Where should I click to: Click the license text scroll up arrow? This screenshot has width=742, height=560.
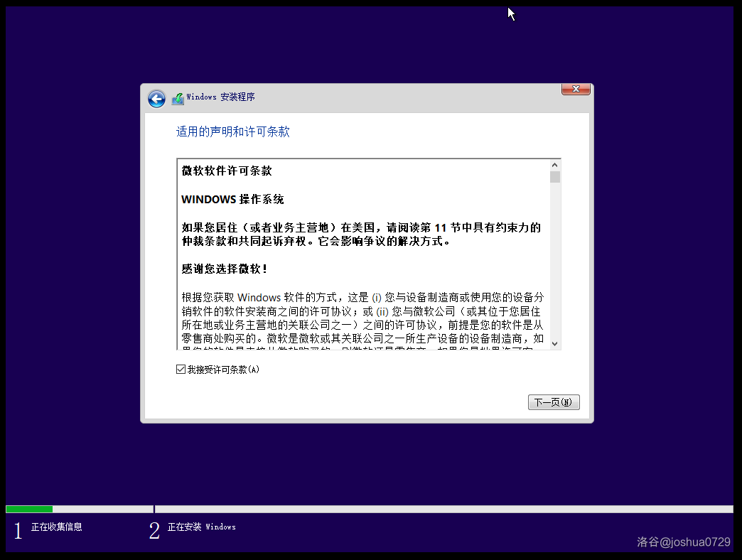point(555,165)
